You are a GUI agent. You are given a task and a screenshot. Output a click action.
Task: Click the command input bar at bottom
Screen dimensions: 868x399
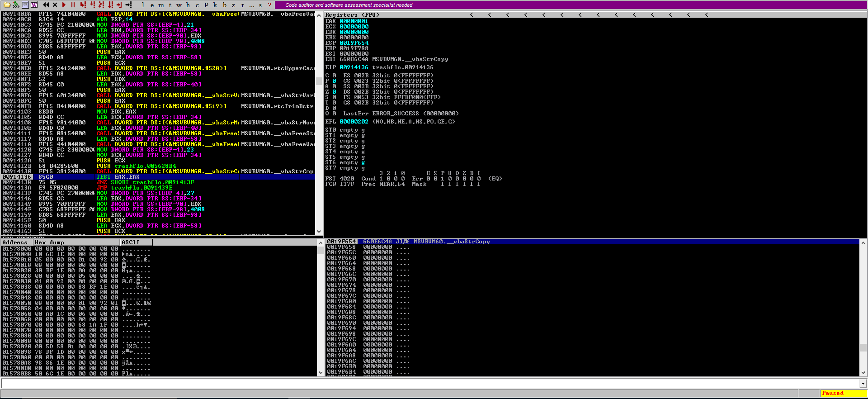click(x=430, y=384)
